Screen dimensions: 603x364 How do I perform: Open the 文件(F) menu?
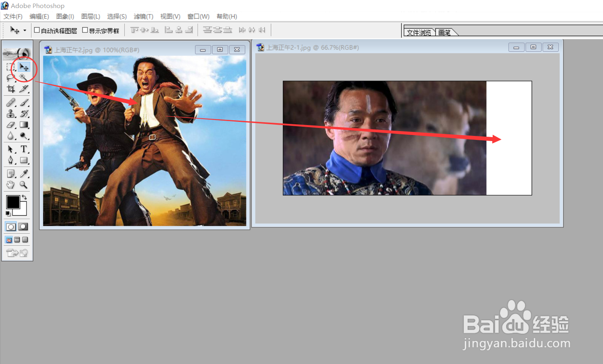pos(13,16)
